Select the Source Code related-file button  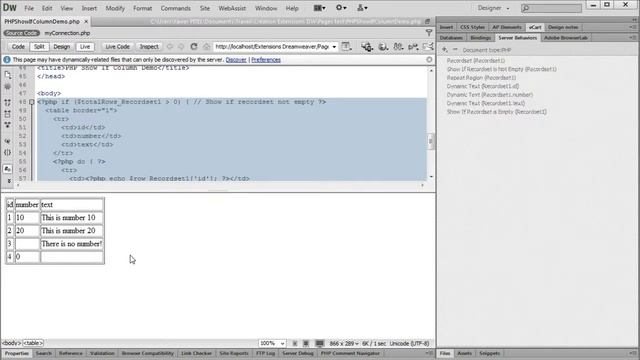(x=22, y=33)
